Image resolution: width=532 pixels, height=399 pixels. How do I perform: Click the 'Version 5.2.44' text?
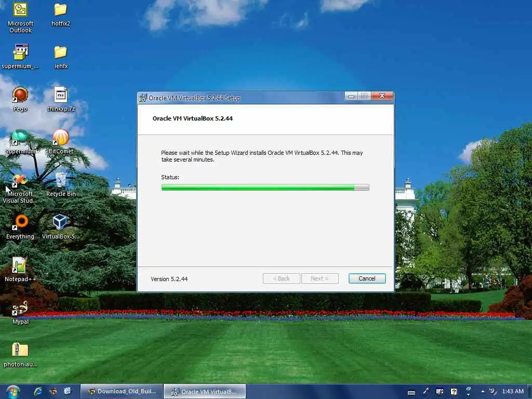click(169, 279)
